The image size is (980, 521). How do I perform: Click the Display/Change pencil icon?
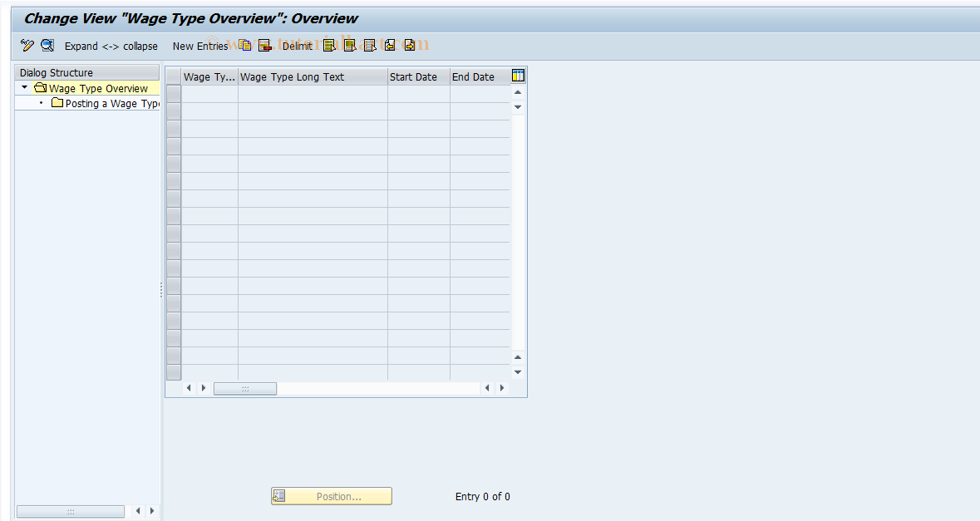27,45
